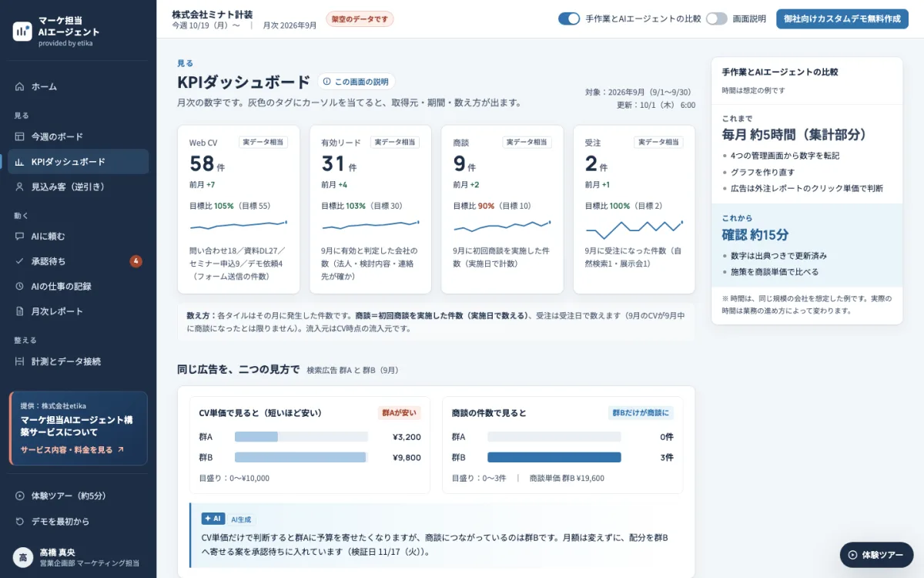Viewport: 924px width, 578px height.
Task: Click the ¥3,200 value
Action: tap(407, 436)
